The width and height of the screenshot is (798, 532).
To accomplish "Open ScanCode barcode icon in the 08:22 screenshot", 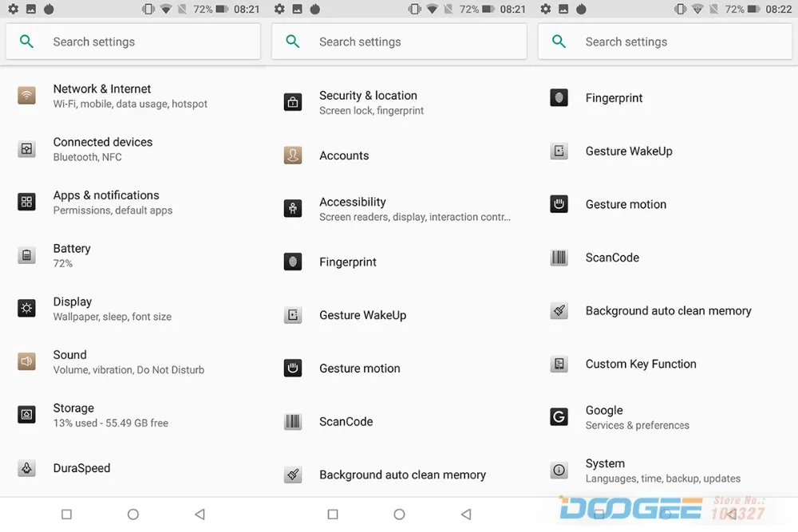I will [559, 258].
